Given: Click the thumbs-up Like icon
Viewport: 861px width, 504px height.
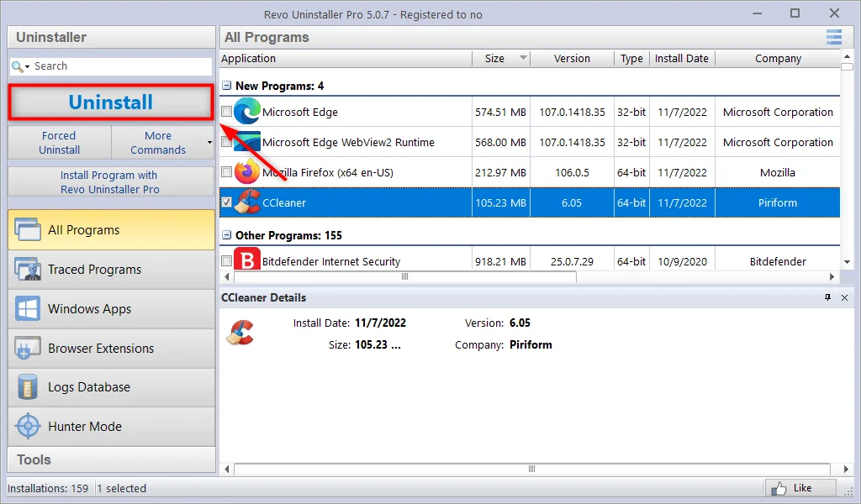Looking at the screenshot, I should pyautogui.click(x=779, y=488).
